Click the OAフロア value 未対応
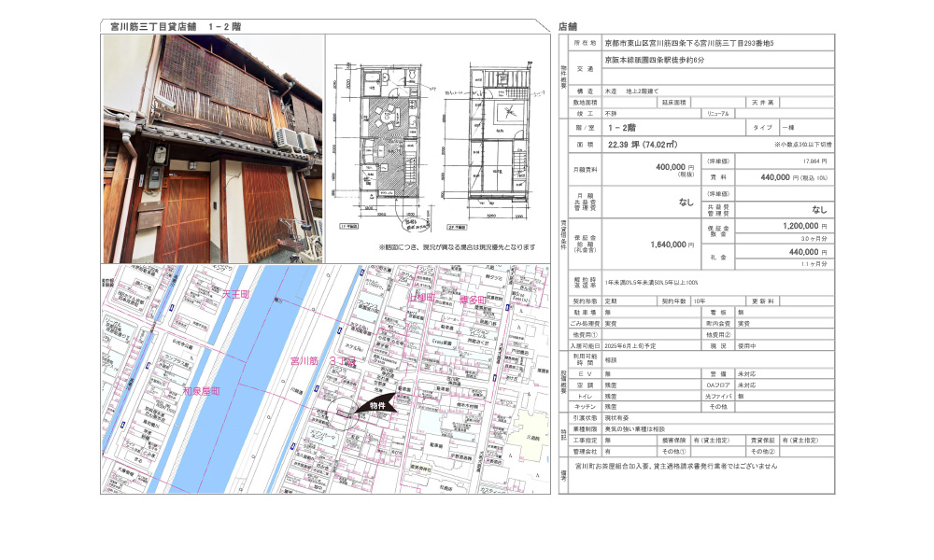The width and height of the screenshot is (934, 560). (x=747, y=385)
